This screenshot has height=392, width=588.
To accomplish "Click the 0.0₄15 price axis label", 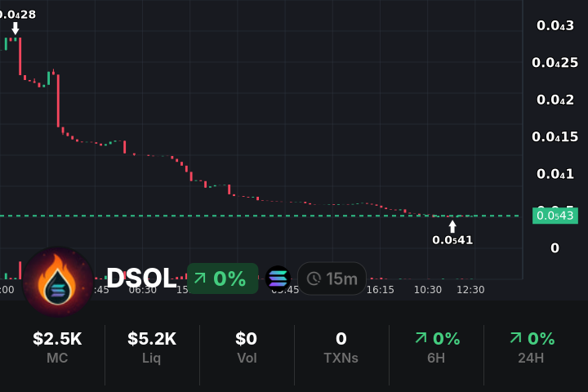I will [555, 136].
